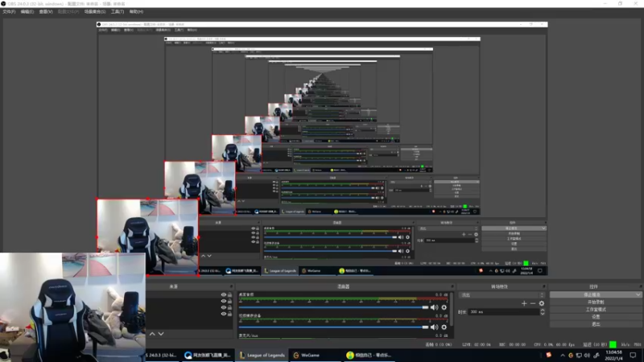Screen dimensions: 644x362
Task: Mute the 视频捕获设备 audio track
Action: pyautogui.click(x=434, y=327)
